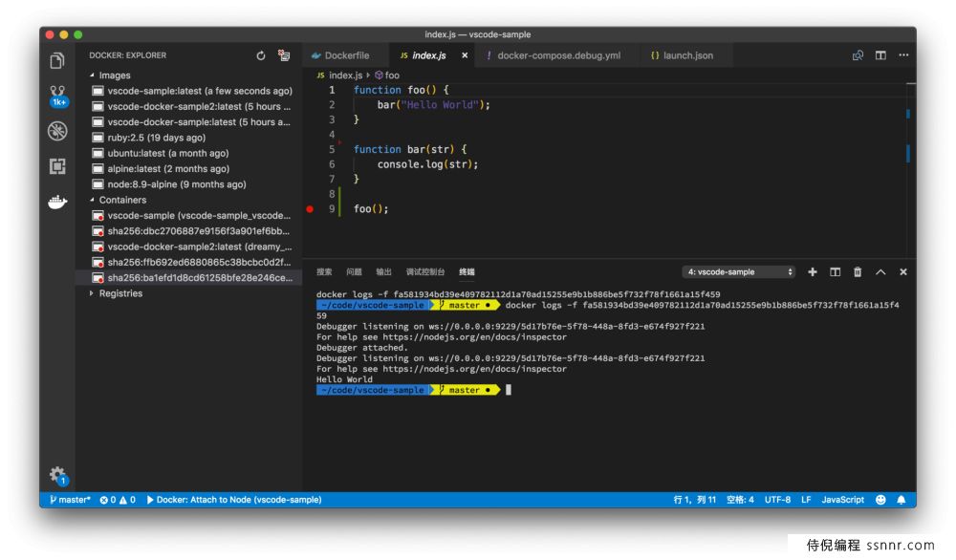The height and width of the screenshot is (560, 956).
Task: Select the ruby:2.5 image
Action: [189, 138]
